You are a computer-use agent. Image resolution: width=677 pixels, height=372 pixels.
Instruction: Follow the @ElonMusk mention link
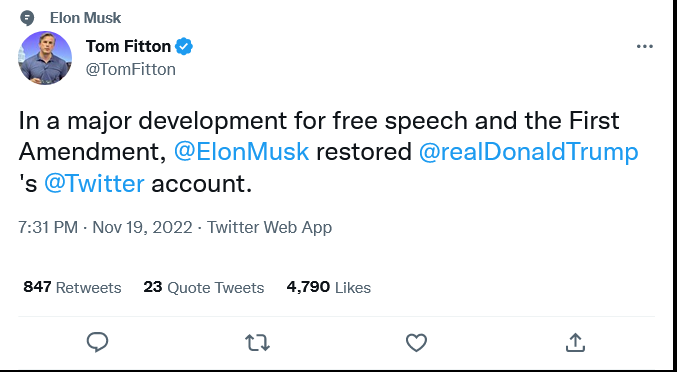click(x=241, y=152)
